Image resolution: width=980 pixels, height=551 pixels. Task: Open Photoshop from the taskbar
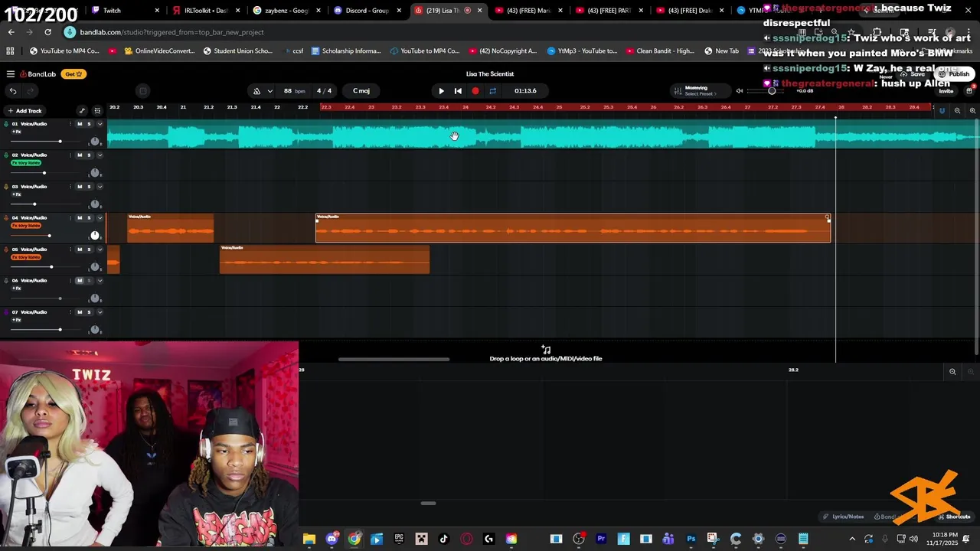691,539
